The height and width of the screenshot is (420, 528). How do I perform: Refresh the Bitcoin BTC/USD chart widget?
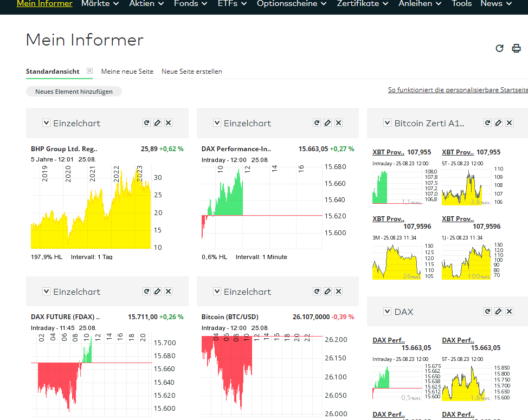point(317,292)
